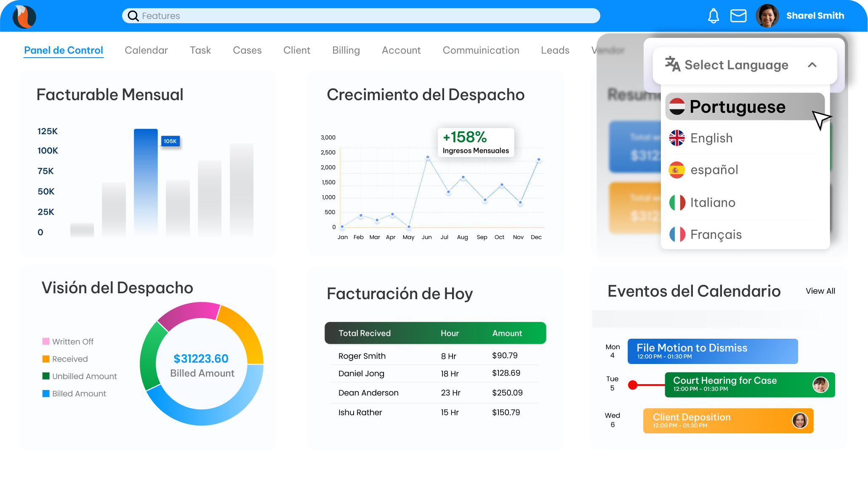Open the Billing tab
The width and height of the screenshot is (868, 478).
pos(346,50)
